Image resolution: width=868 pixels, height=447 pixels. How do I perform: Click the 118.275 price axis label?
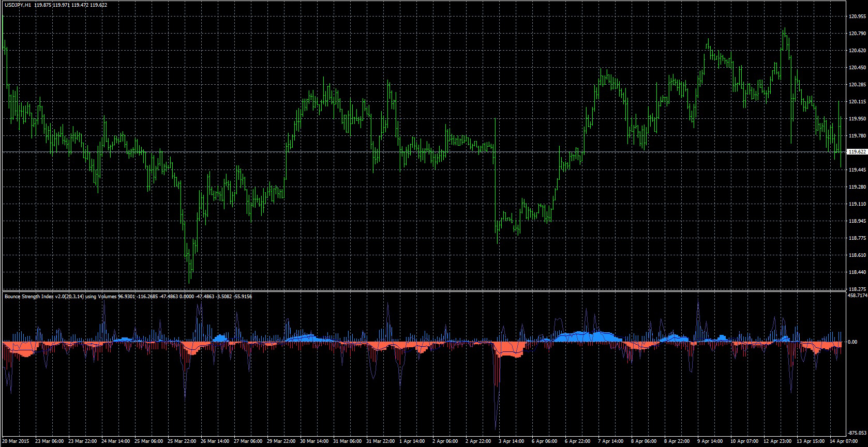(x=857, y=289)
